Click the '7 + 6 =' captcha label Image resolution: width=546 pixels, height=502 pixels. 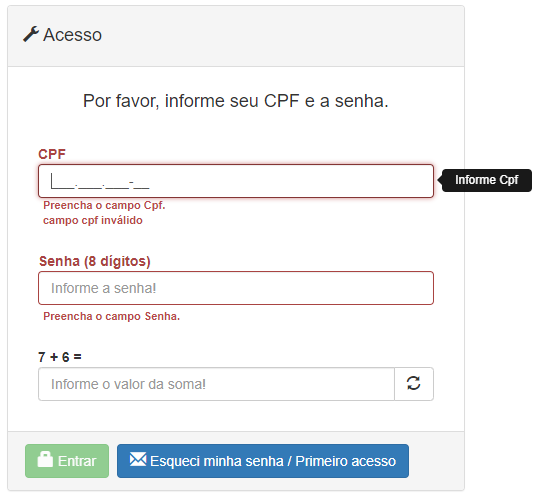pos(60,357)
